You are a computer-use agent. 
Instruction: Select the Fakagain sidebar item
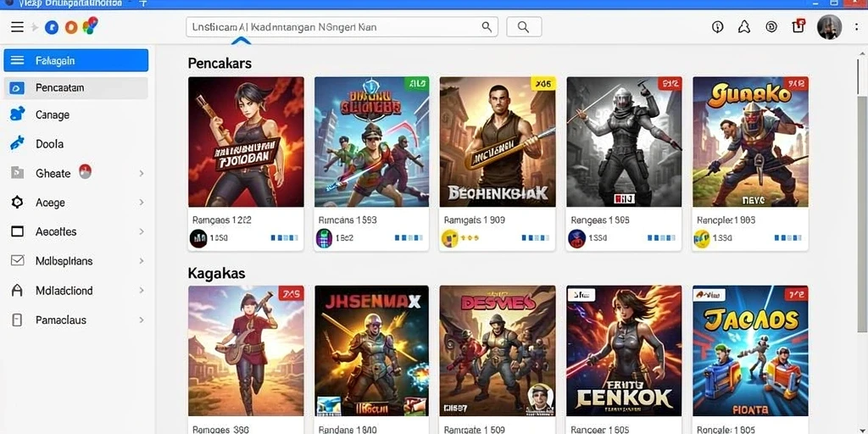pos(75,60)
